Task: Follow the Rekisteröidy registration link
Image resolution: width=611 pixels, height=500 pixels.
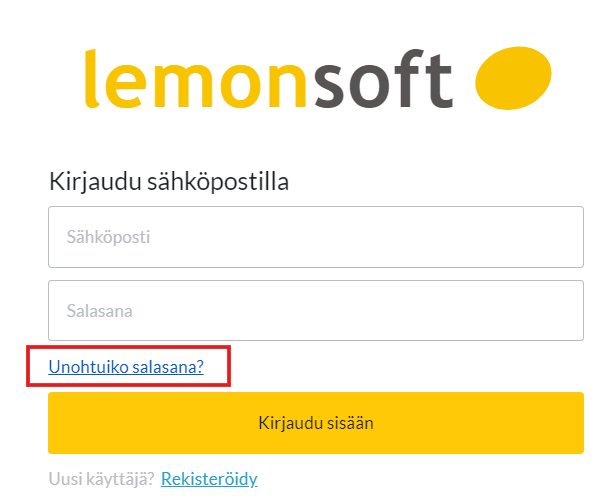Action: pyautogui.click(x=209, y=479)
